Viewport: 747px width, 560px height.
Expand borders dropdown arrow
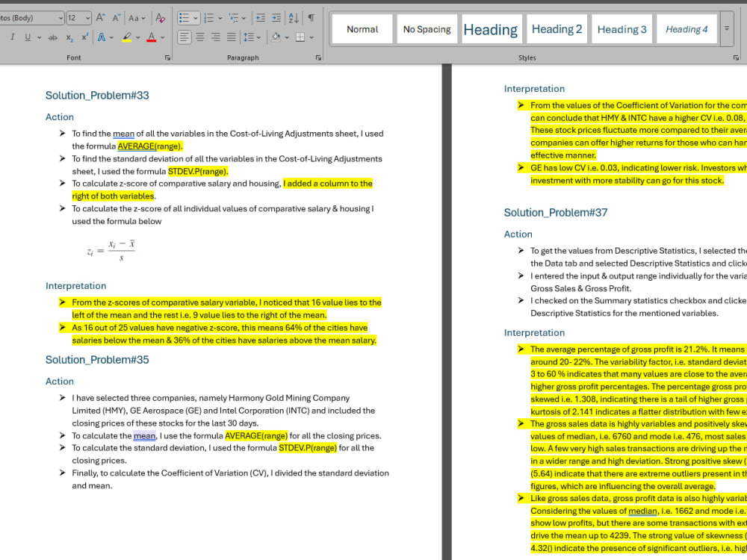(x=311, y=37)
